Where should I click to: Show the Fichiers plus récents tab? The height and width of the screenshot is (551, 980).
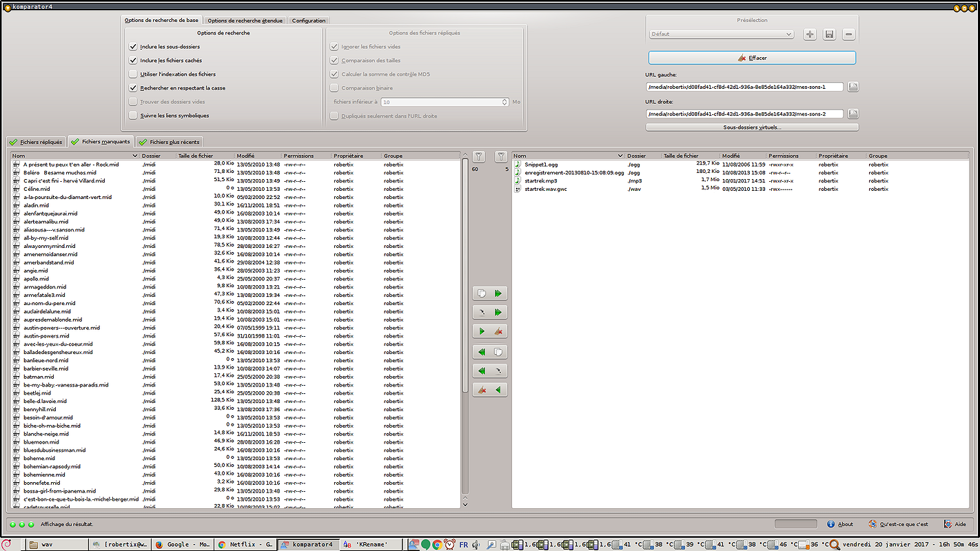coord(170,142)
